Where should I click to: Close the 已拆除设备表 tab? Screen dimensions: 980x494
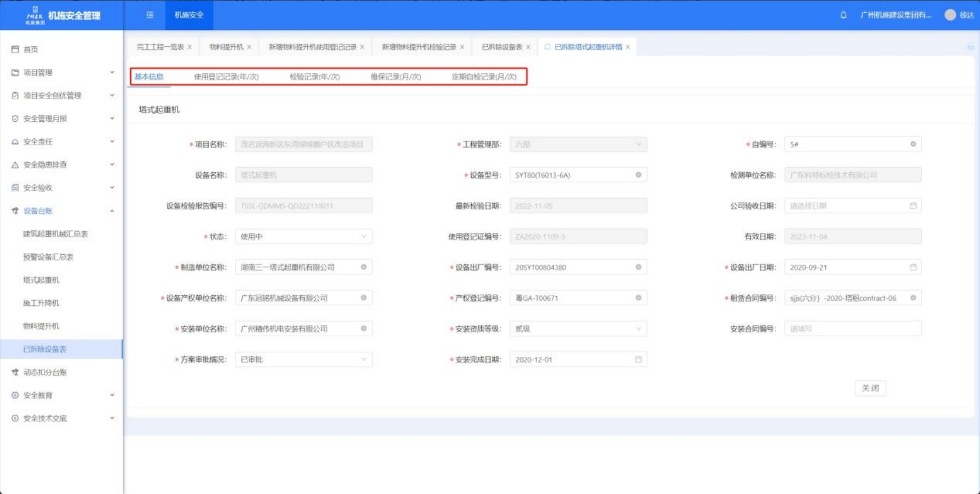click(x=528, y=47)
